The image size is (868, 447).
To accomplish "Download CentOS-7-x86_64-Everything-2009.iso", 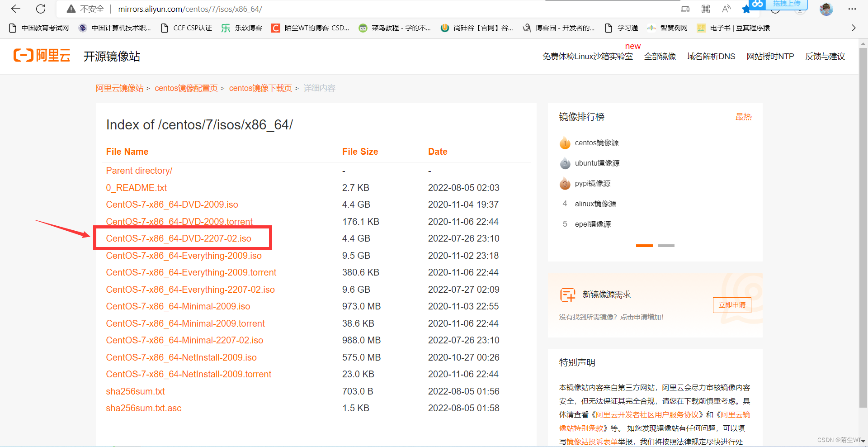I will [184, 256].
